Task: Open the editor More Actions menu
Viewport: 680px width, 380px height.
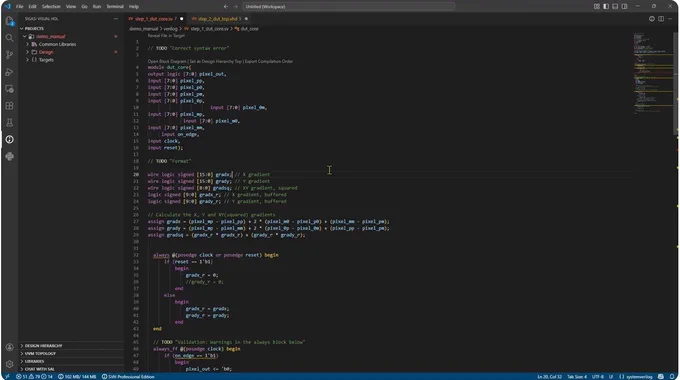Action: pos(670,19)
